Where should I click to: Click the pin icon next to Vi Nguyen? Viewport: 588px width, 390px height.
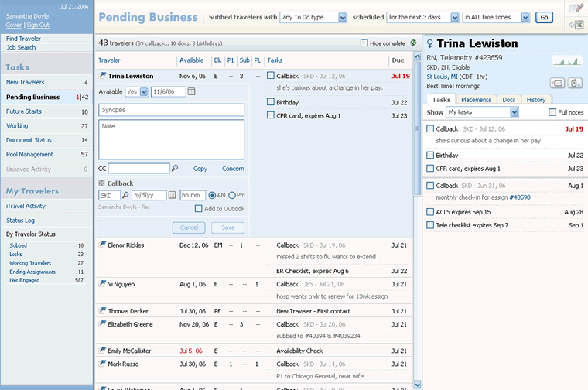[x=102, y=284]
